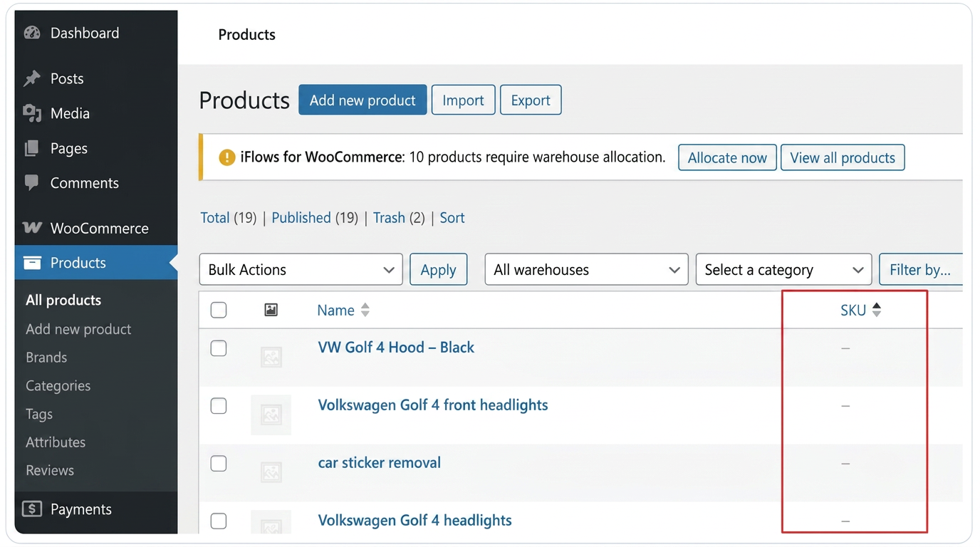
Task: Toggle the select-all products checkbox
Action: (219, 310)
